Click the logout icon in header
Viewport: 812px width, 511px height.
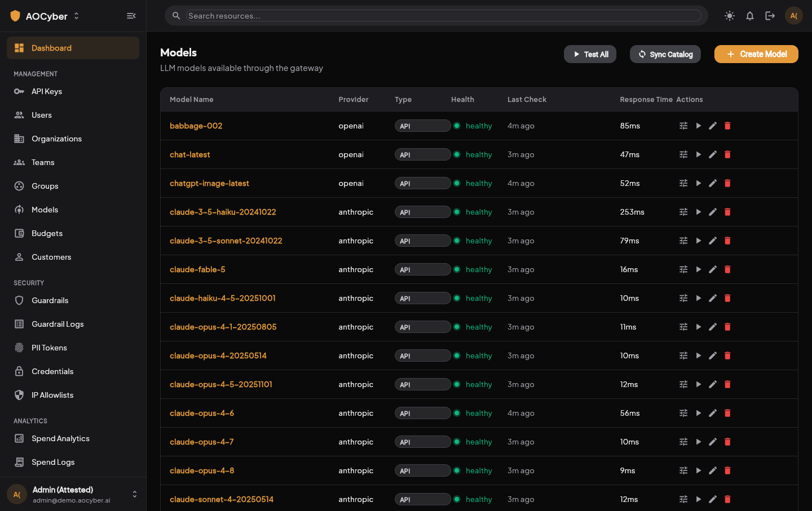click(770, 16)
